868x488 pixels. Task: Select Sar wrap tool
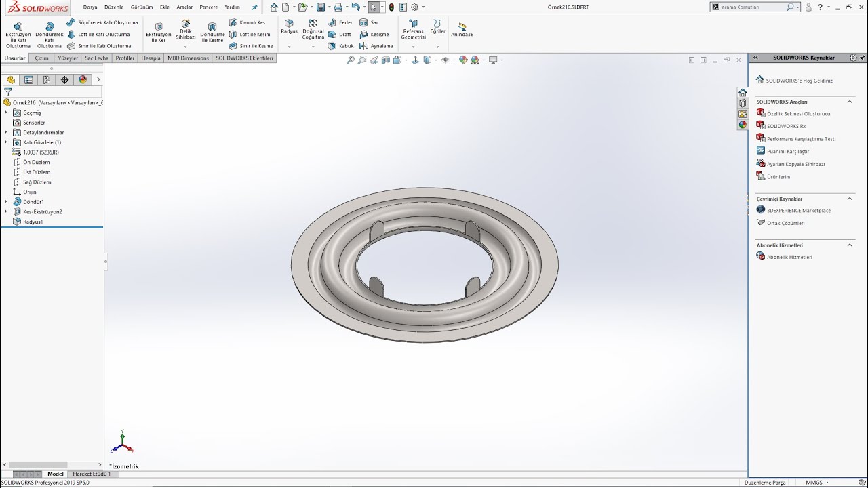pos(369,22)
